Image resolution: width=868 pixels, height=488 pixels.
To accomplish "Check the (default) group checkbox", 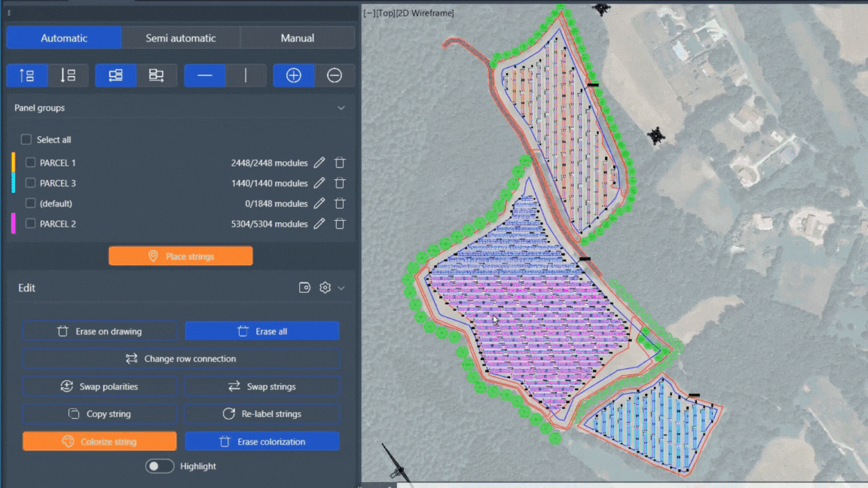I will (x=30, y=203).
